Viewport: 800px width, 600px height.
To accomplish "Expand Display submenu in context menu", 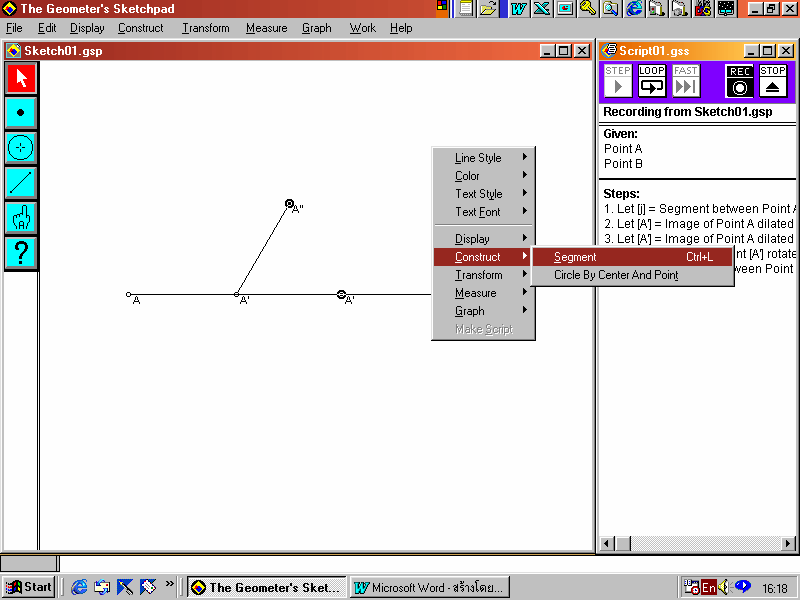I will [483, 239].
